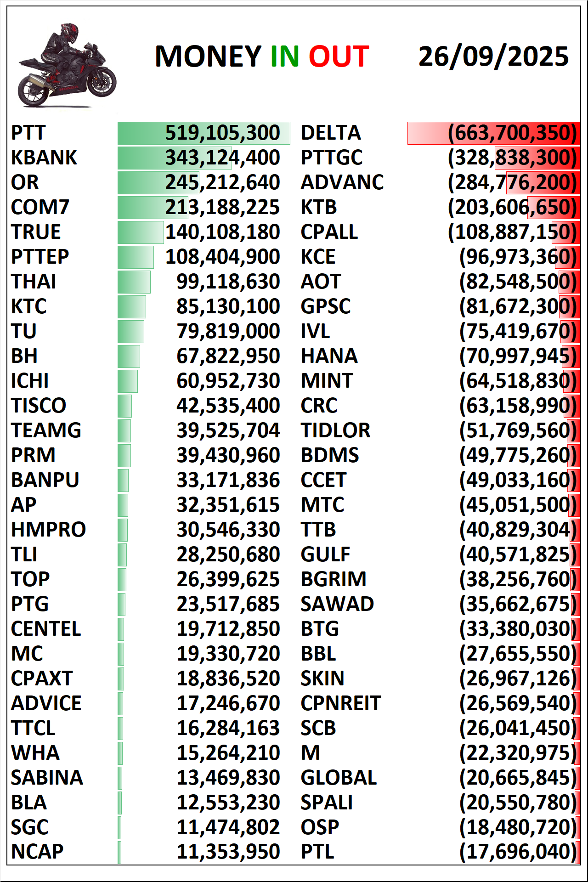The image size is (588, 882).
Task: Click the TRUE green inflow bar
Action: [x=141, y=232]
